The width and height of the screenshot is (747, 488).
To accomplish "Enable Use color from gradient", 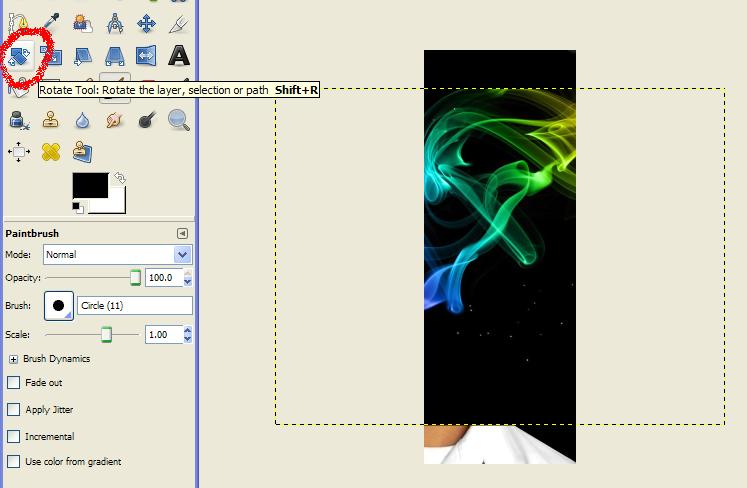I will pos(13,461).
